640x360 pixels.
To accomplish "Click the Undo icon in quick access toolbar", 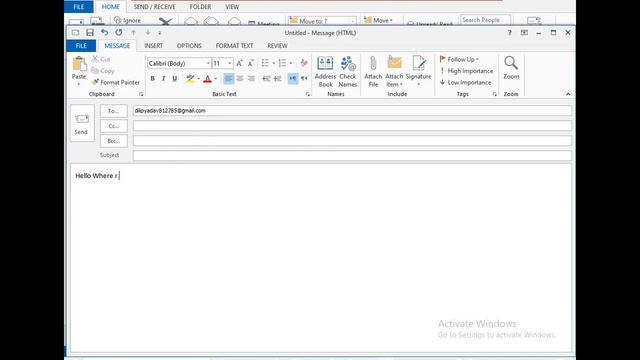I will point(104,32).
